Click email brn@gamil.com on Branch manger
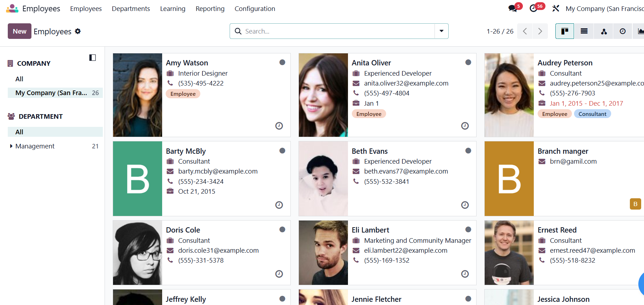644x305 pixels. pyautogui.click(x=573, y=161)
